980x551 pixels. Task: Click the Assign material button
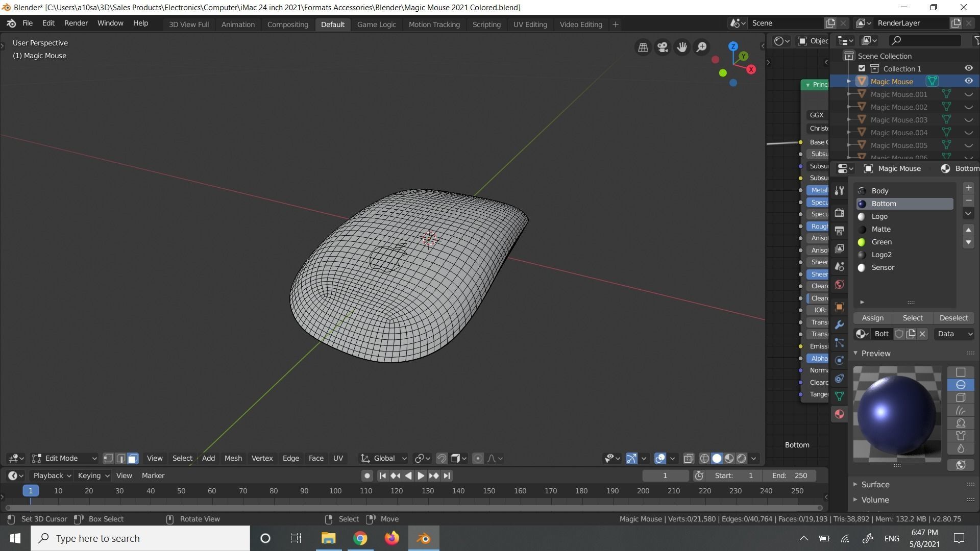[x=872, y=318]
